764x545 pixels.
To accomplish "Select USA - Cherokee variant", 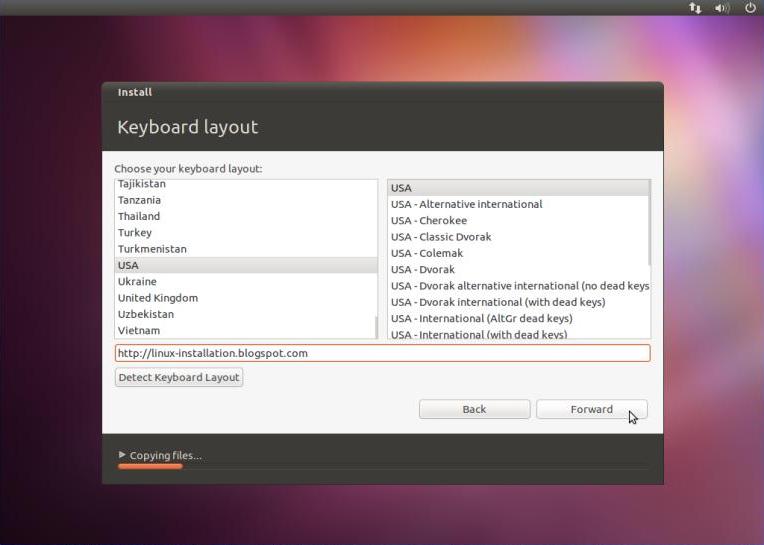I will coord(517,221).
